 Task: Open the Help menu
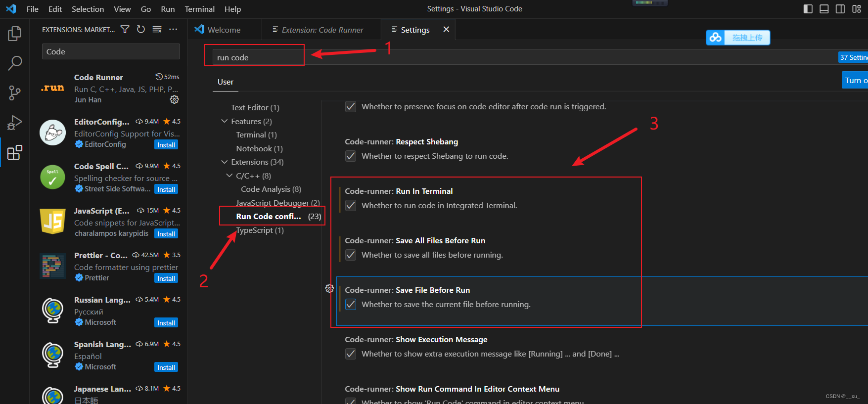(232, 9)
